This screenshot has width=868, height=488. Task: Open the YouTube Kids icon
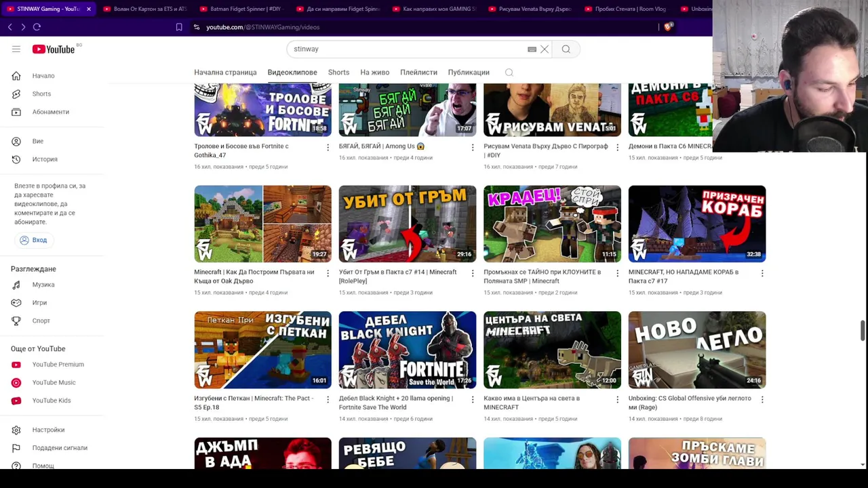tap(16, 401)
